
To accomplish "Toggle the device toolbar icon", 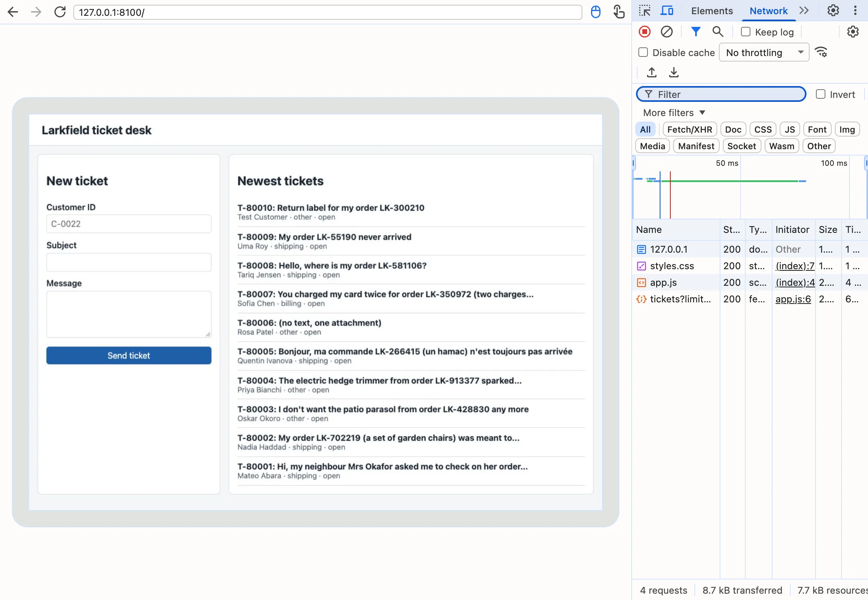I will [667, 11].
